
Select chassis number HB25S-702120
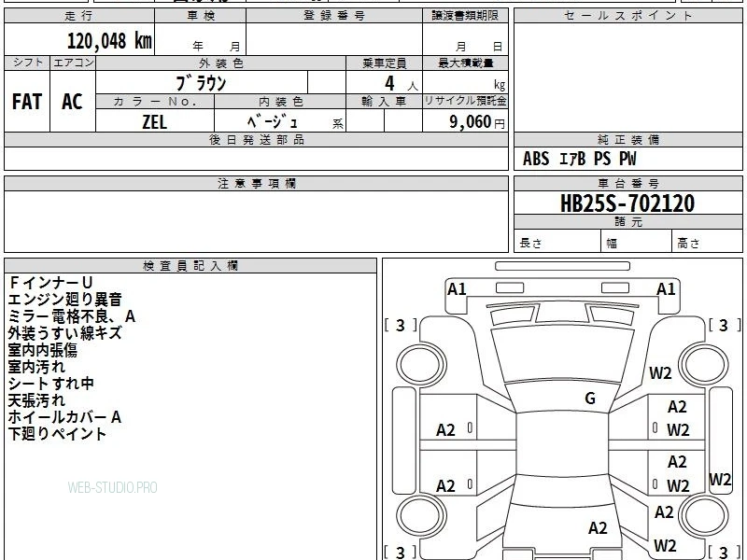tap(627, 203)
